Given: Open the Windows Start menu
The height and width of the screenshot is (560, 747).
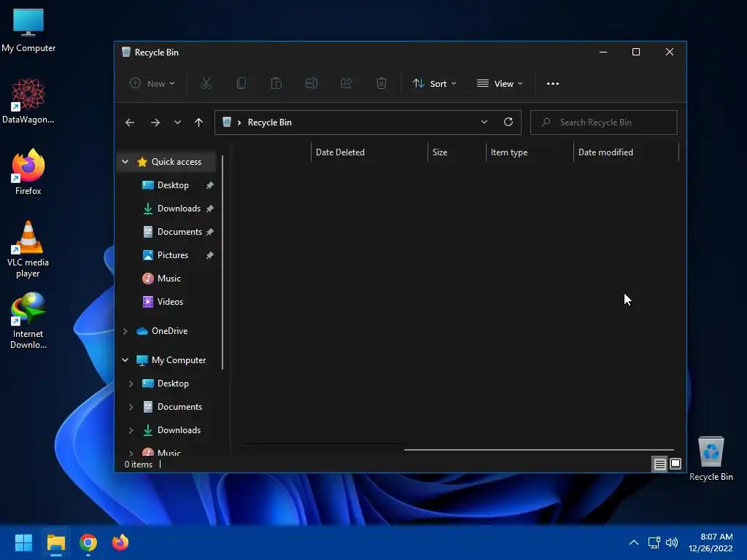Looking at the screenshot, I should point(23,542).
